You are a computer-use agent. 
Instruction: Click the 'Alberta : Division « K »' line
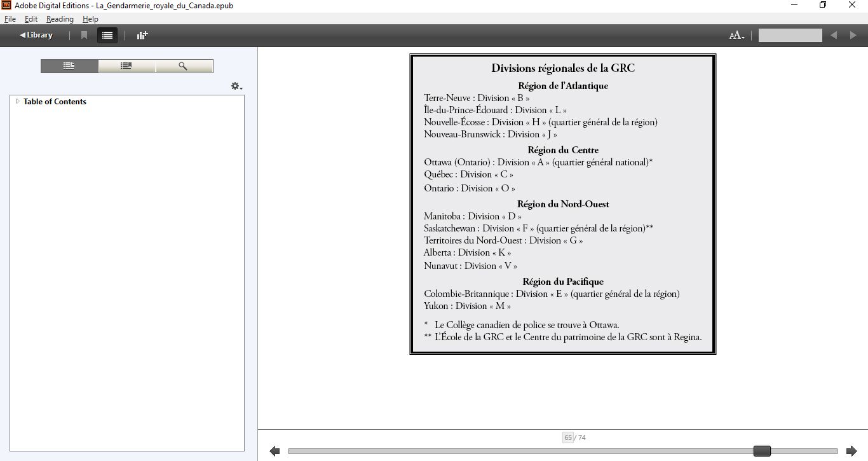pos(467,252)
